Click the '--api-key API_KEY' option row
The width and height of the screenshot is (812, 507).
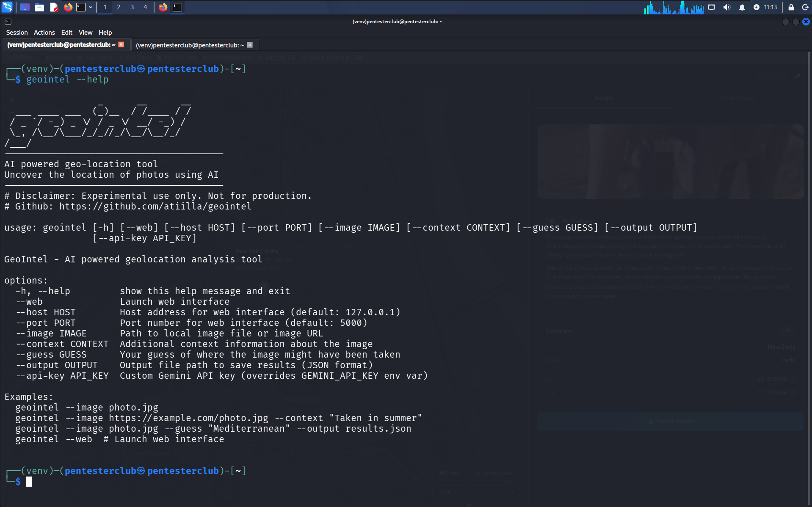[222, 376]
